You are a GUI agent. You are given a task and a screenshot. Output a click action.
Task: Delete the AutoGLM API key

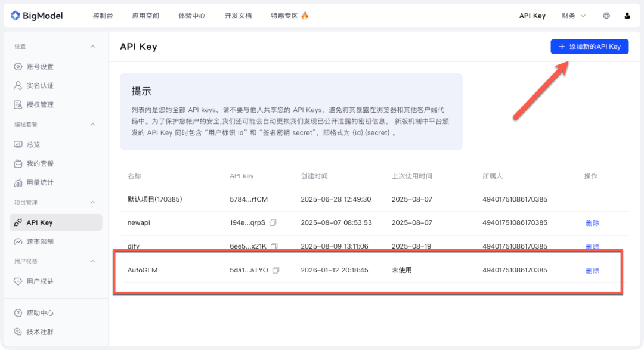tap(592, 270)
